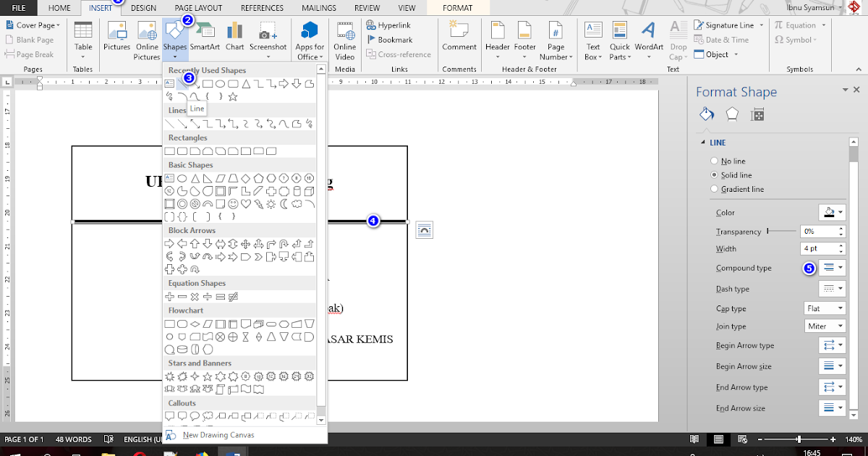Add a Comment
This screenshot has width=868, height=456.
point(459,36)
